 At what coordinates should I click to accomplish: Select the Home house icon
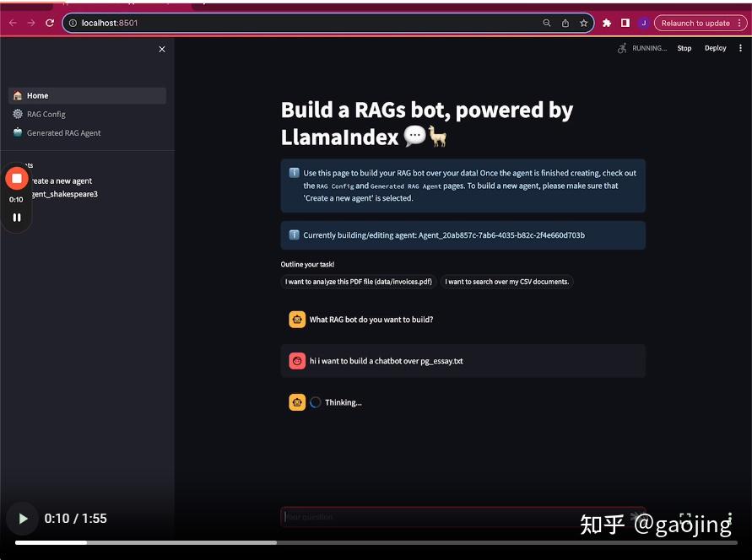[17, 95]
